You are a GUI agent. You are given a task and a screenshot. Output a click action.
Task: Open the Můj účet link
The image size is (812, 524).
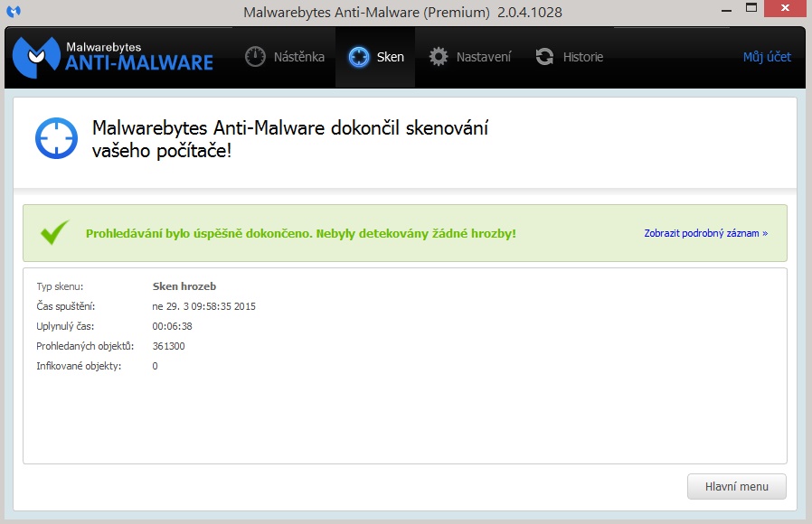pyautogui.click(x=767, y=57)
